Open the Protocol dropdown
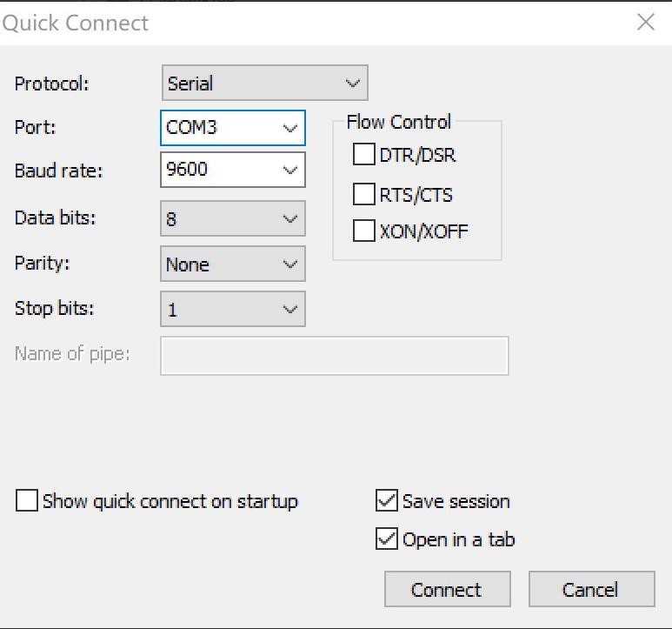The width and height of the screenshot is (672, 629). (264, 84)
